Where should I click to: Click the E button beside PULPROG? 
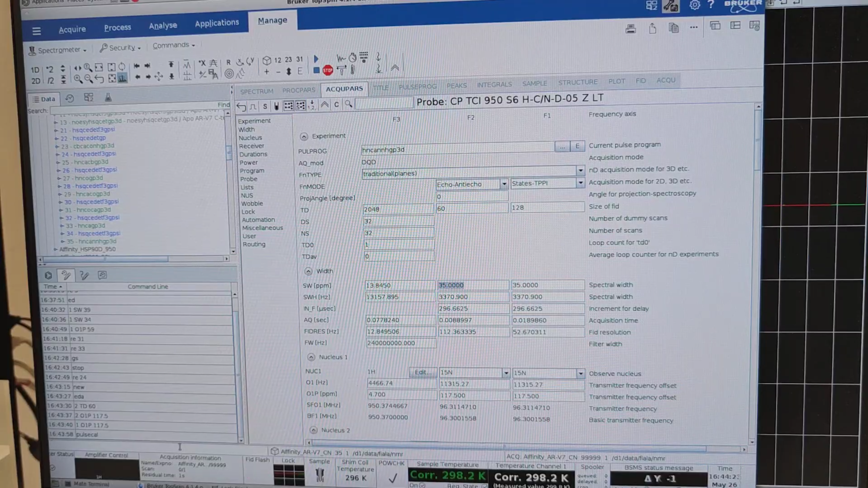(x=577, y=146)
